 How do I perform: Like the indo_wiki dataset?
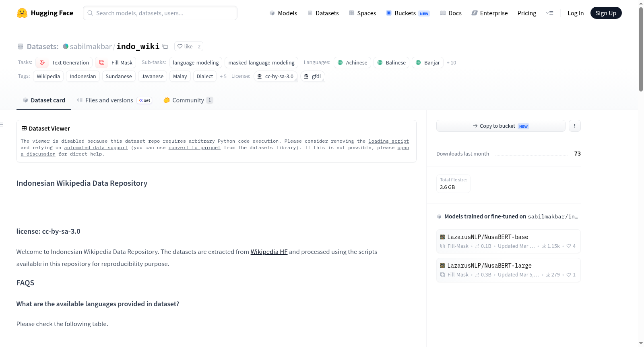coord(185,46)
